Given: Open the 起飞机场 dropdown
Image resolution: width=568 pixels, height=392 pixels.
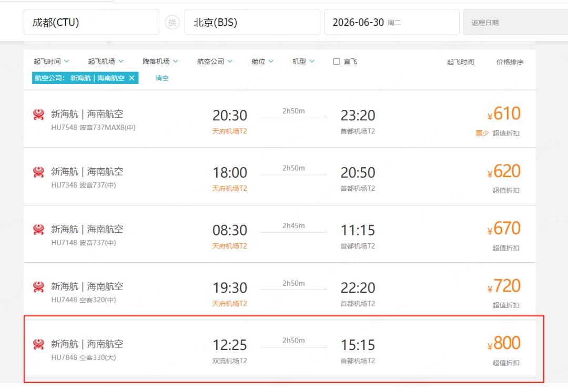Looking at the screenshot, I should 106,61.
